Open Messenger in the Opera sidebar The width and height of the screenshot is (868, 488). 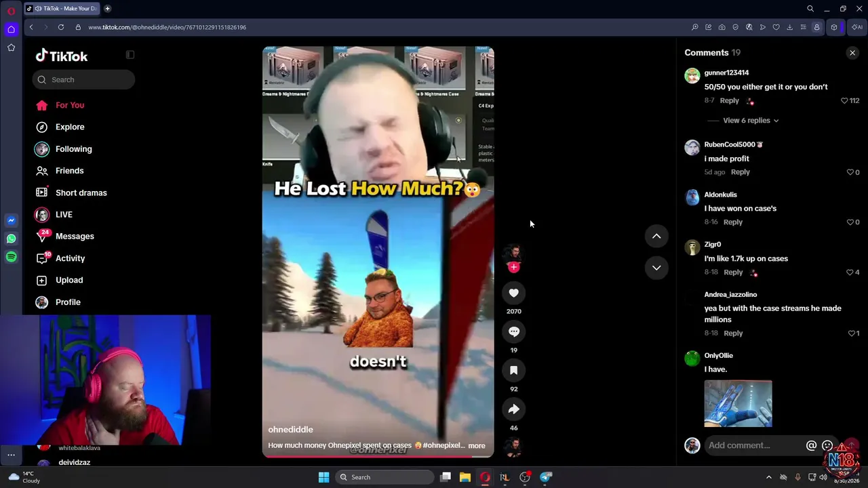(x=11, y=220)
